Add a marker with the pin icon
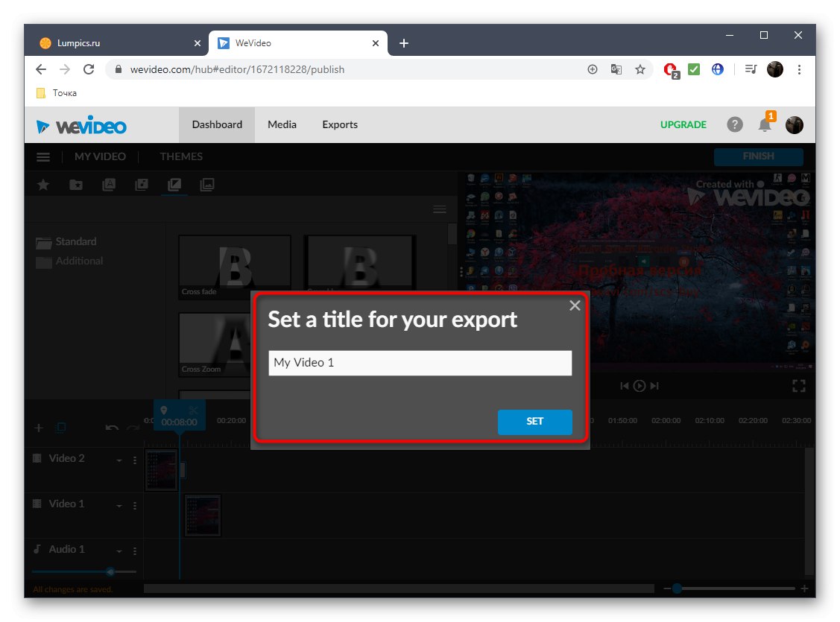Viewport: 840px width, 622px height. (165, 410)
